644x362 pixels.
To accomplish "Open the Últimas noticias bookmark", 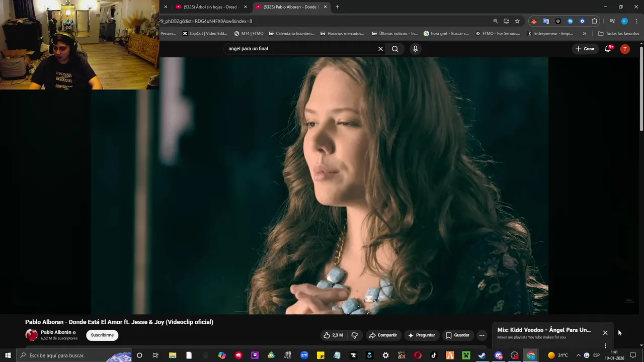I will click(394, 34).
